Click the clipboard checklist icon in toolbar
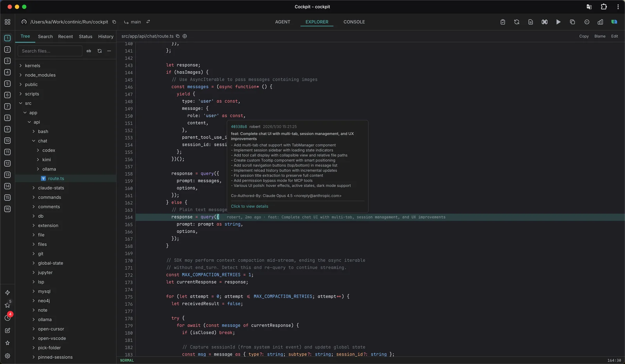 (503, 22)
